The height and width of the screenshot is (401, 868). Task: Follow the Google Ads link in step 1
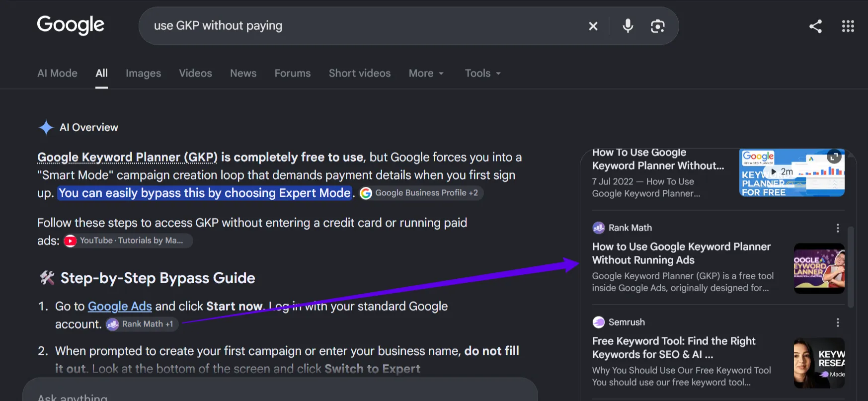point(120,306)
